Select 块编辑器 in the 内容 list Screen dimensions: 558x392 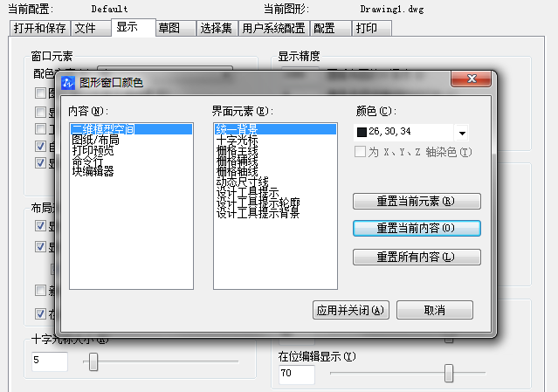92,170
